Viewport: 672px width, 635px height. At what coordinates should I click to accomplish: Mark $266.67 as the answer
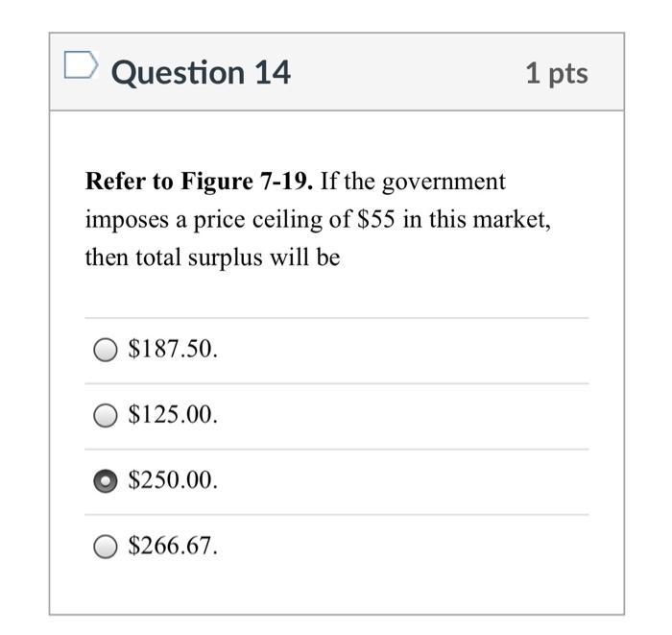click(x=106, y=547)
